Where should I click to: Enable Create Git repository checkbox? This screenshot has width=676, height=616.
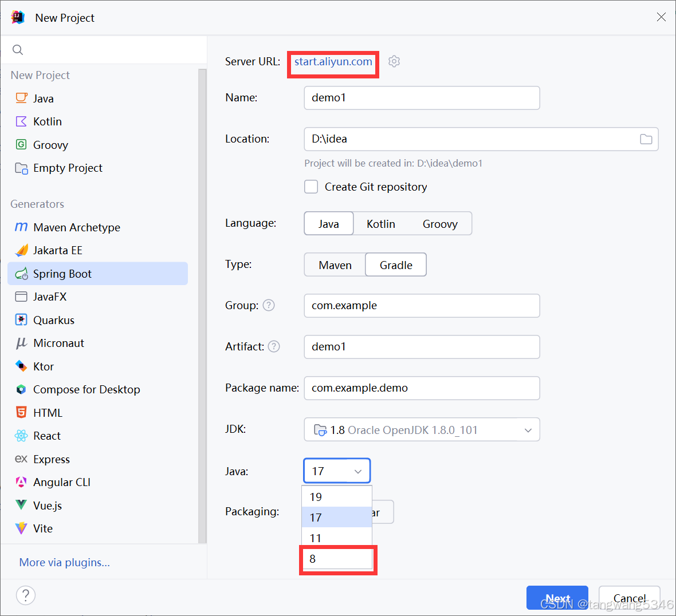point(311,187)
